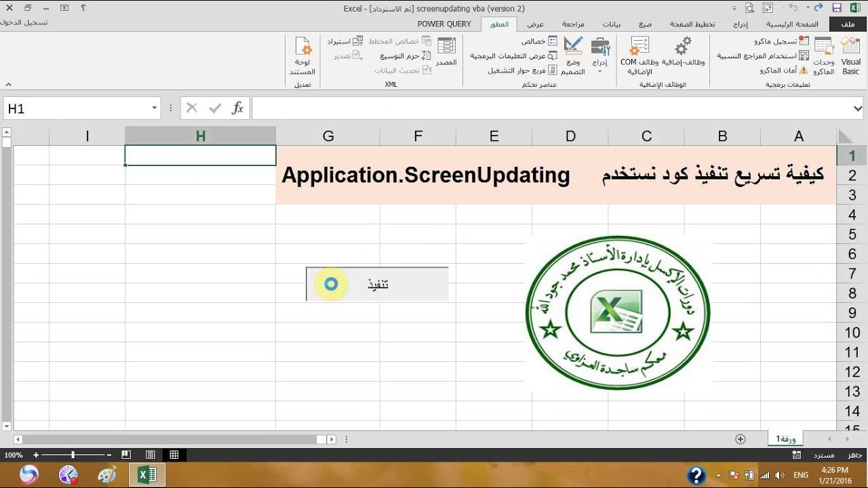Collapse the ribbon with arrow
Screen dimensions: 868x488
coord(8,84)
